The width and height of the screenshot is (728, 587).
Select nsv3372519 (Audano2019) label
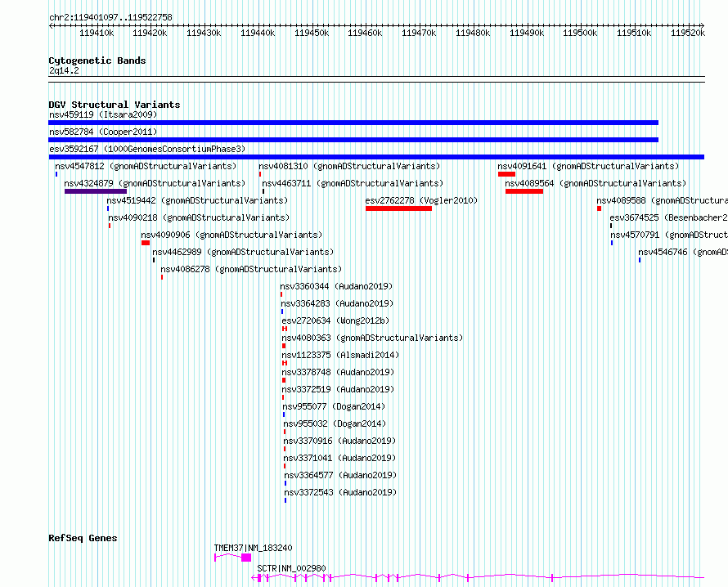(x=339, y=389)
